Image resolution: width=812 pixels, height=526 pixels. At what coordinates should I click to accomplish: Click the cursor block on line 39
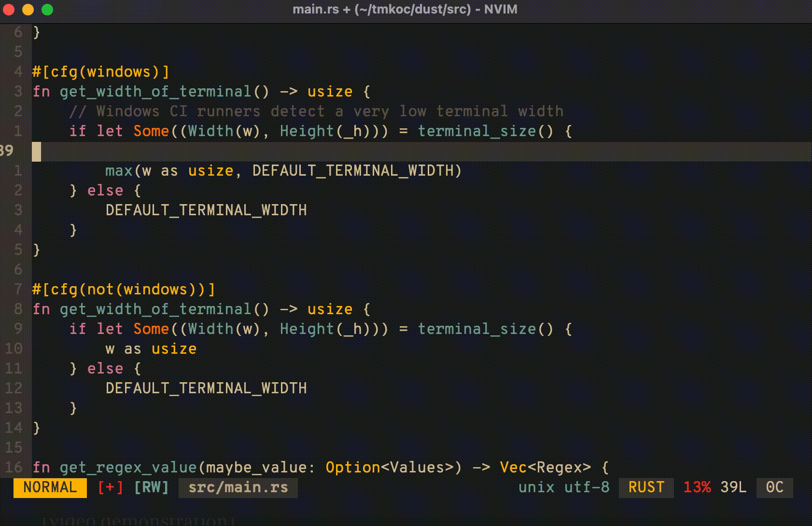[36, 151]
